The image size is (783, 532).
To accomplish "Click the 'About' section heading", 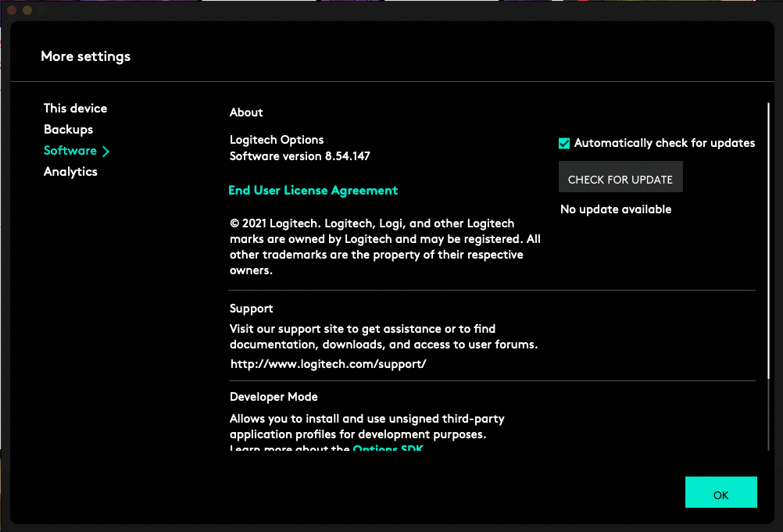I will click(x=246, y=112).
